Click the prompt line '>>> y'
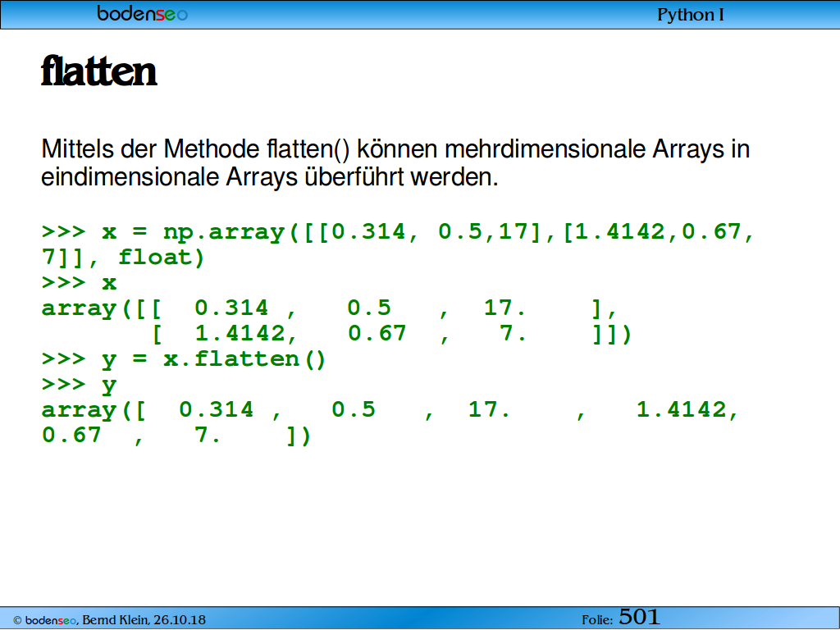The width and height of the screenshot is (840, 630). click(x=80, y=386)
